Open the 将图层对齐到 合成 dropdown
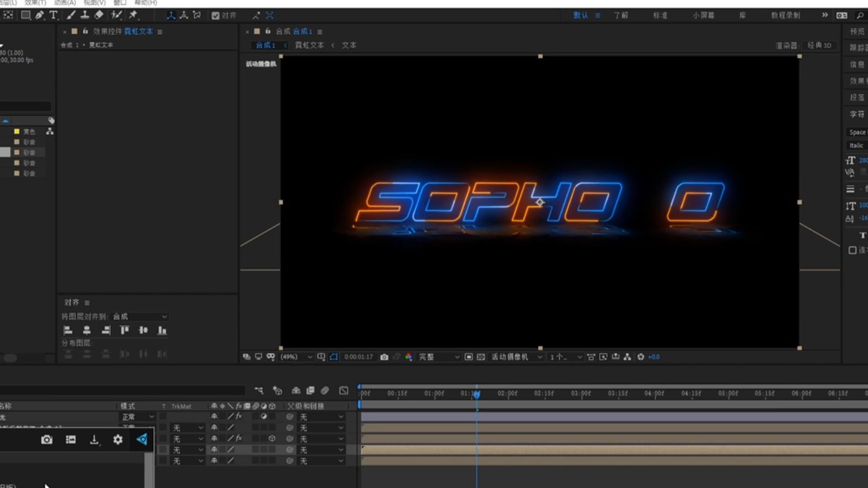 140,317
